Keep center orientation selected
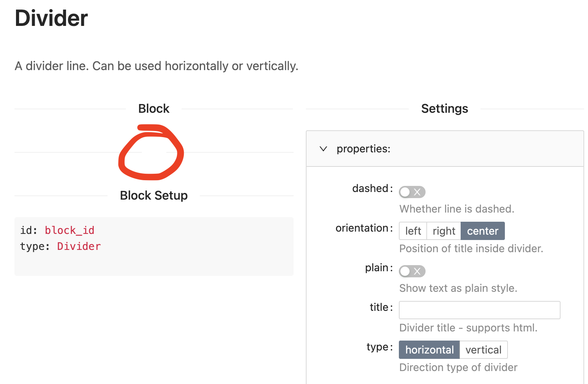588x384 pixels. [482, 230]
